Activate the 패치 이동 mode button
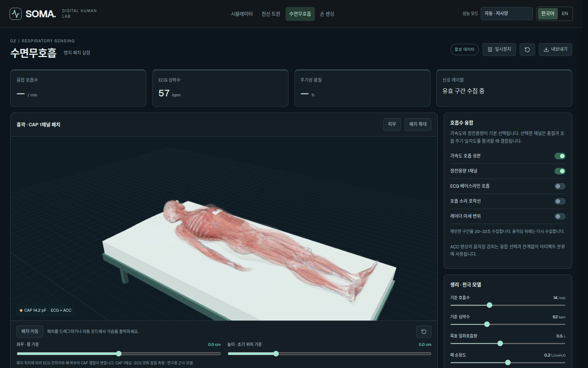Image resolution: width=588 pixels, height=368 pixels. (x=30, y=332)
